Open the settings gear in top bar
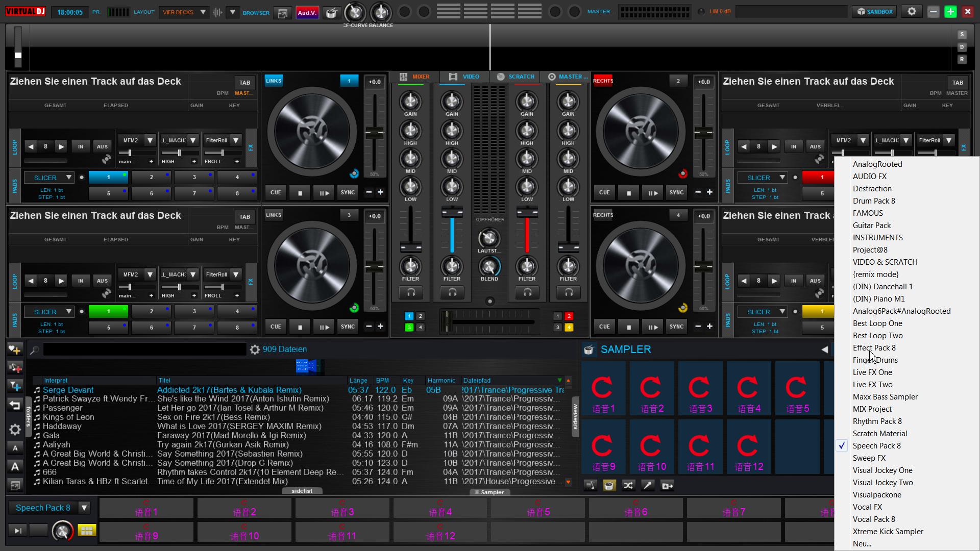980x551 pixels. [x=912, y=11]
